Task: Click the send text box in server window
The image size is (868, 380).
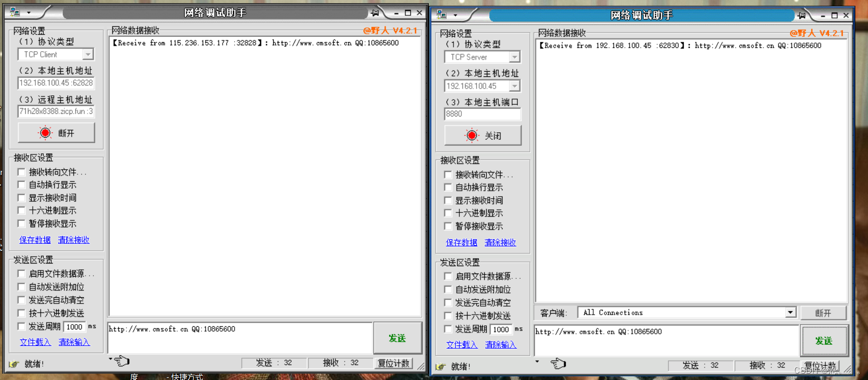Action: 667,340
